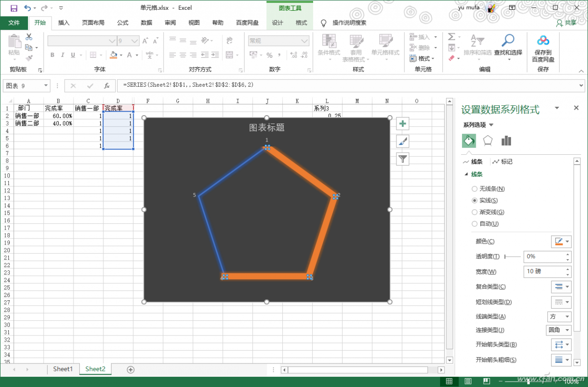
Task: Click the Find and Select magnifier icon
Action: [x=508, y=41]
